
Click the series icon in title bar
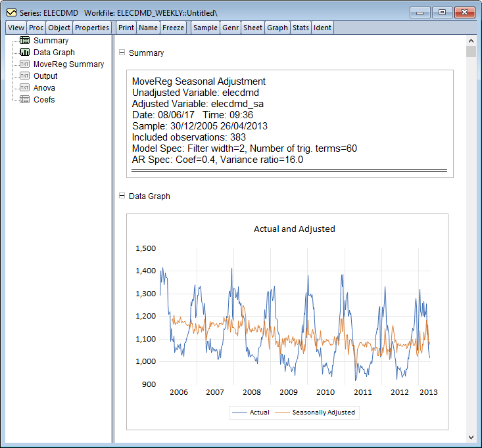pyautogui.click(x=11, y=13)
